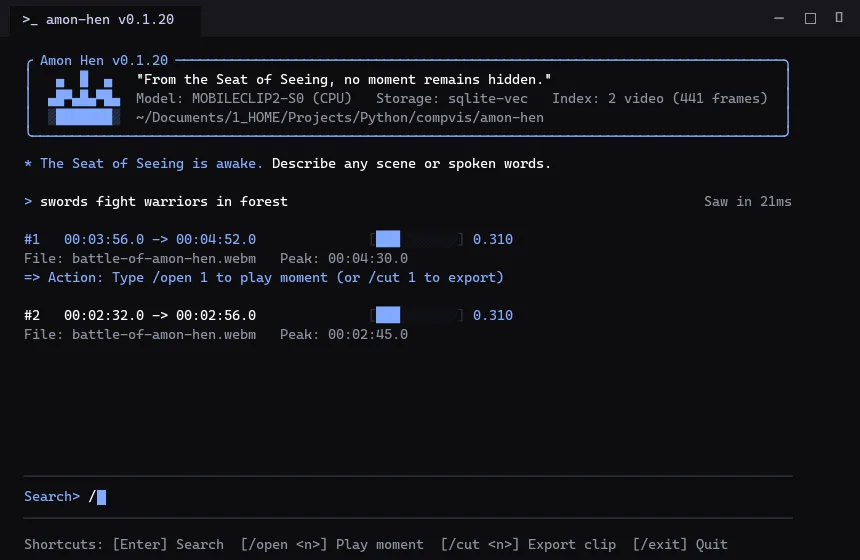The height and width of the screenshot is (560, 860).
Task: Maximize the amon-hen terminal window
Action: coord(810,18)
